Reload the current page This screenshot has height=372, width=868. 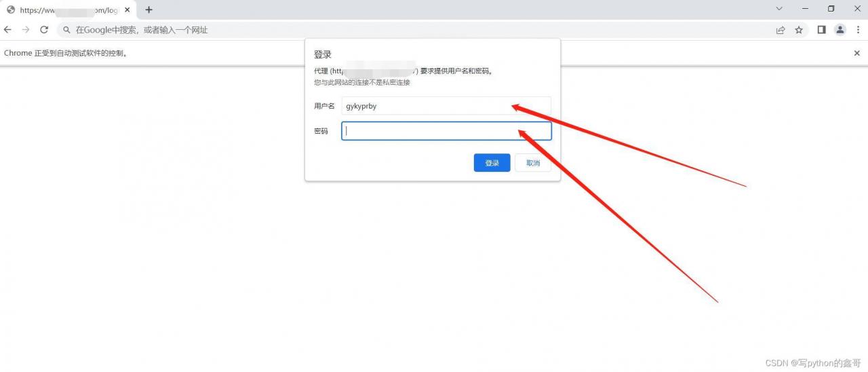[x=44, y=30]
